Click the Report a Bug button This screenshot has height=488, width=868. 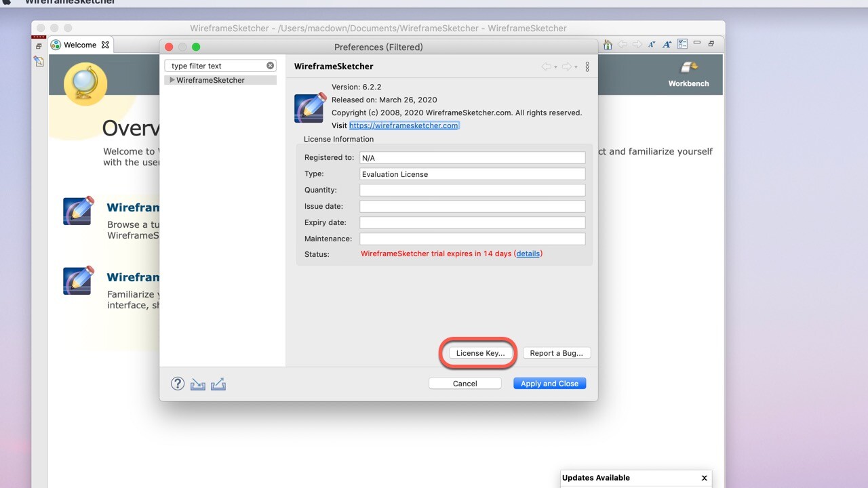click(556, 353)
